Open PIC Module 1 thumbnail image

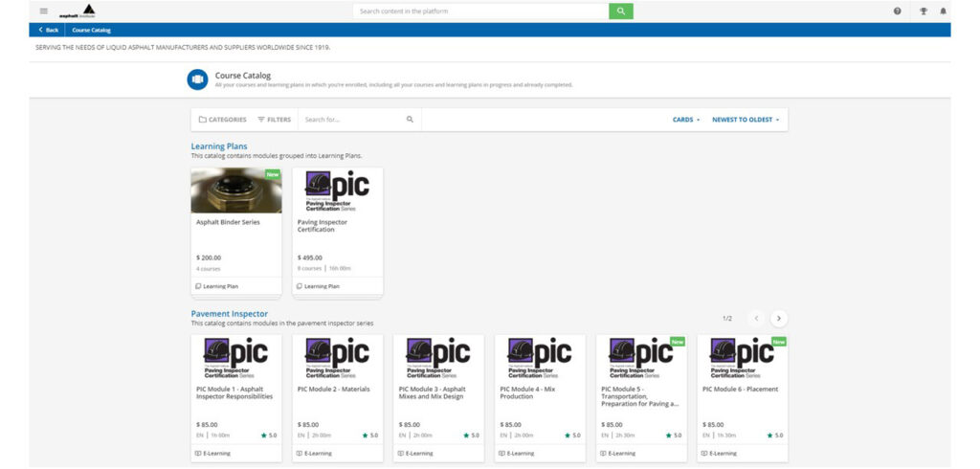(236, 358)
